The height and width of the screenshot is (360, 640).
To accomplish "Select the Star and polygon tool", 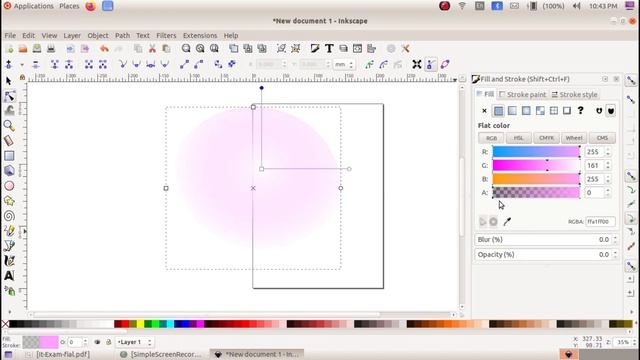I will (x=9, y=200).
